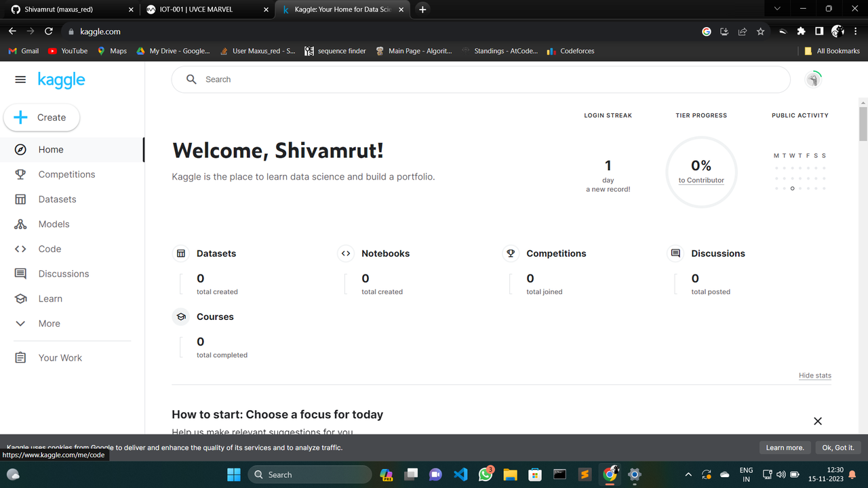Click the magnifier icon in Kaggle search
Image resolution: width=868 pixels, height=488 pixels.
(x=192, y=79)
